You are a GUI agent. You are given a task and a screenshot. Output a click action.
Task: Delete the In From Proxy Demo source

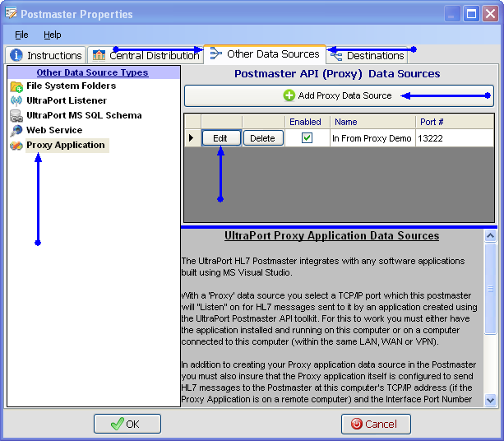point(263,138)
